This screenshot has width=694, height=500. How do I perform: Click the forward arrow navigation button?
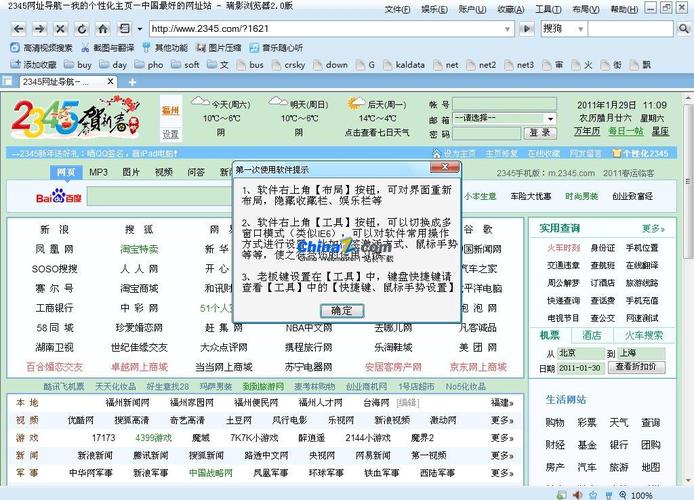pos(39,29)
